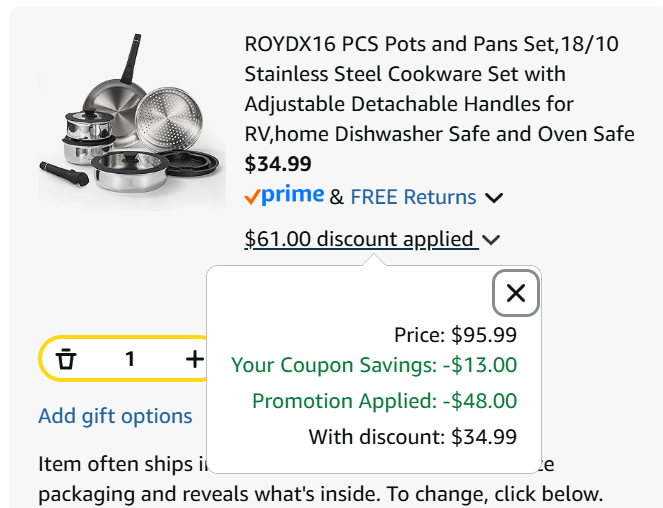Image resolution: width=663 pixels, height=508 pixels.
Task: Click the Prime logo
Action: (x=284, y=196)
